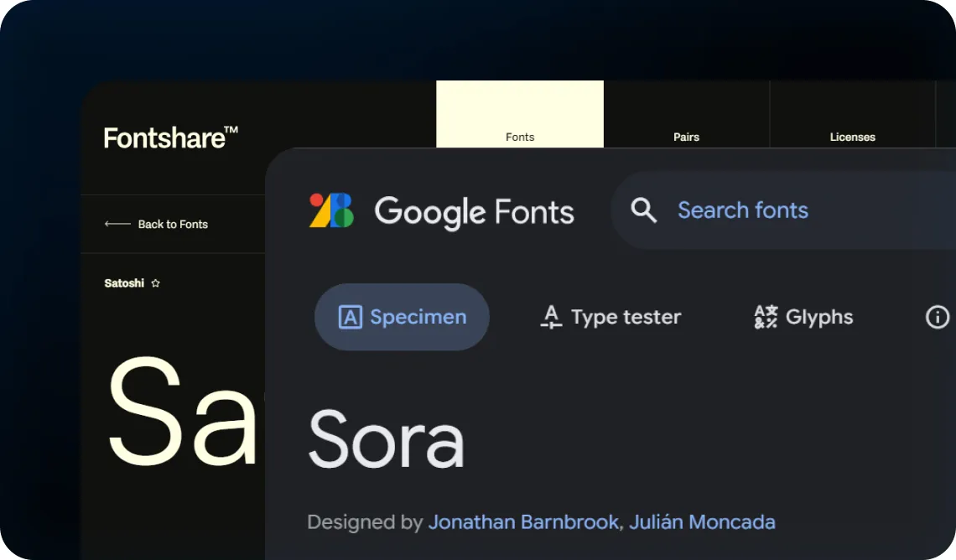Open Glyphs via the character-grid icon
The width and height of the screenshot is (956, 560).
pyautogui.click(x=764, y=317)
